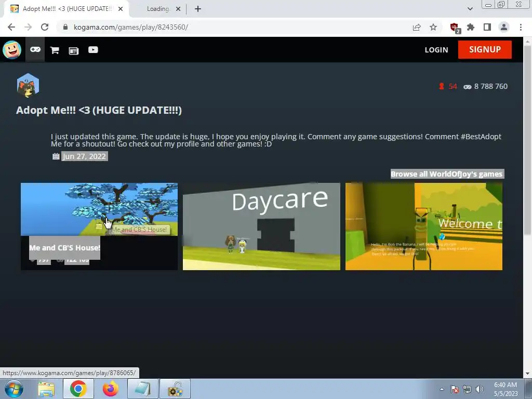This screenshot has height=399, width=532.
Task: Open the Windows Start menu
Action: point(14,389)
